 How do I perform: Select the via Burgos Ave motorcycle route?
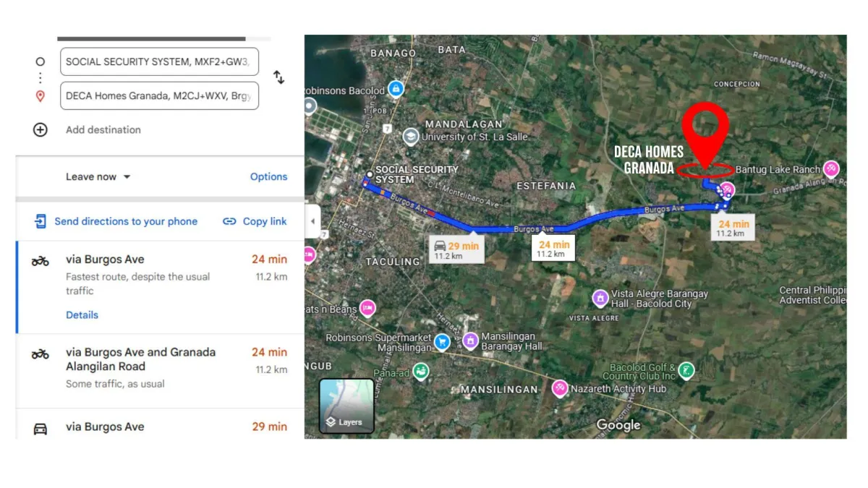pos(160,287)
